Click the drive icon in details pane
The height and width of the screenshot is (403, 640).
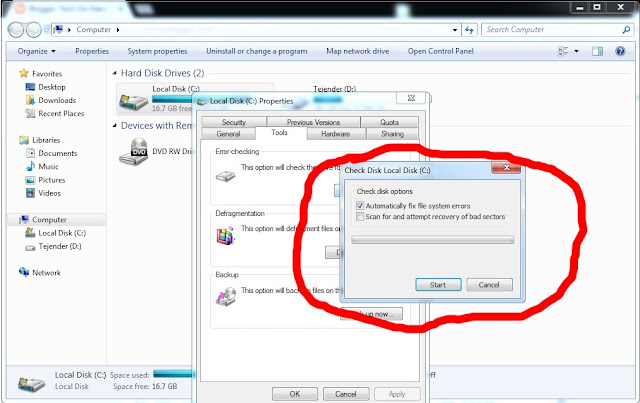(31, 383)
